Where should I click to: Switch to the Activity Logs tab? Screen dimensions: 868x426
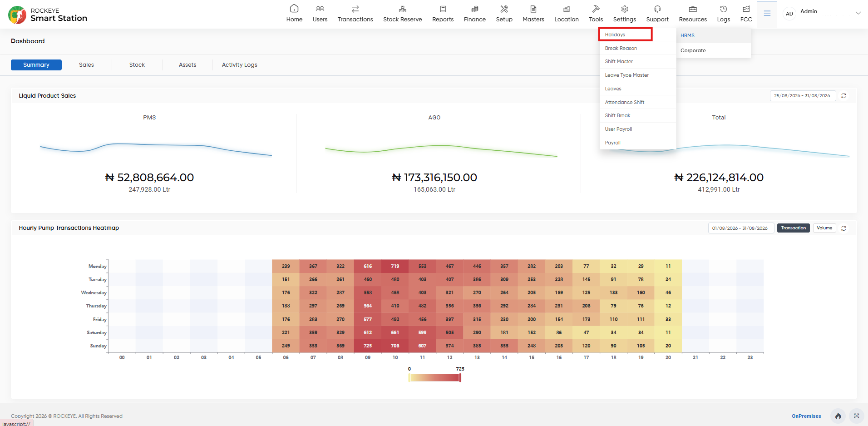pos(239,65)
